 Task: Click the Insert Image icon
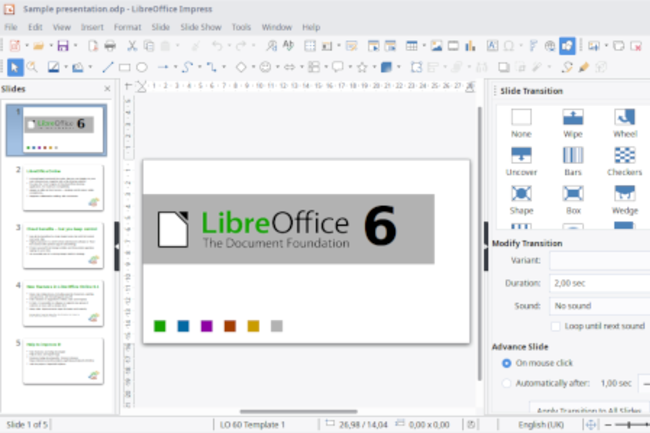[x=436, y=46]
